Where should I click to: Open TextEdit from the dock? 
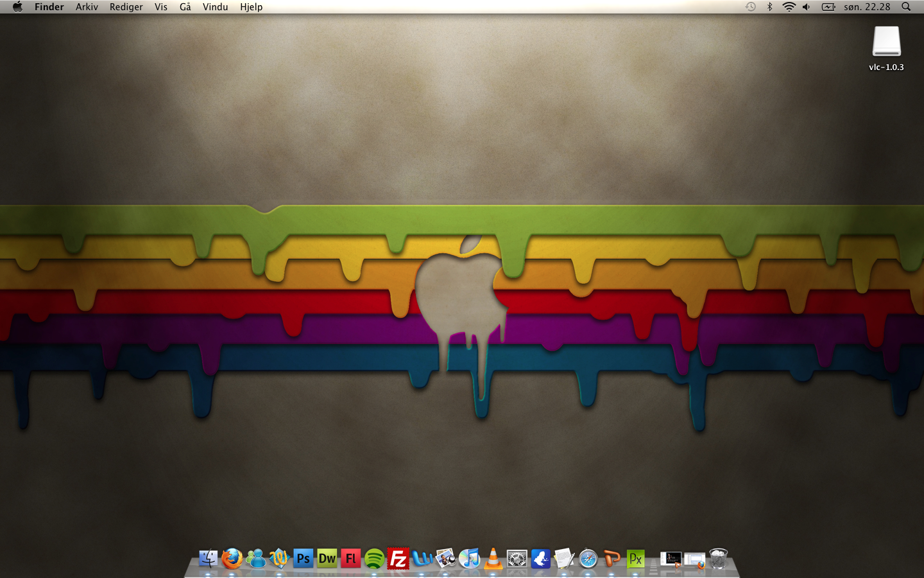pyautogui.click(x=565, y=559)
